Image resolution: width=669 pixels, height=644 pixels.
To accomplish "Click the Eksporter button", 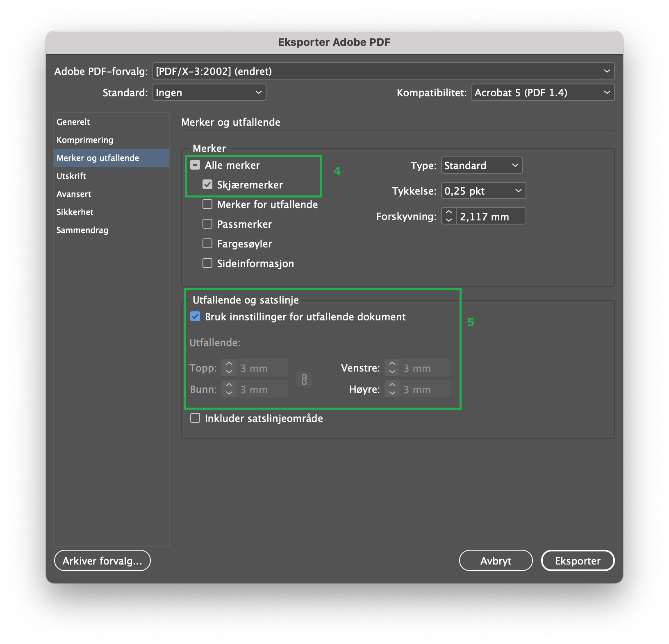I will [578, 560].
